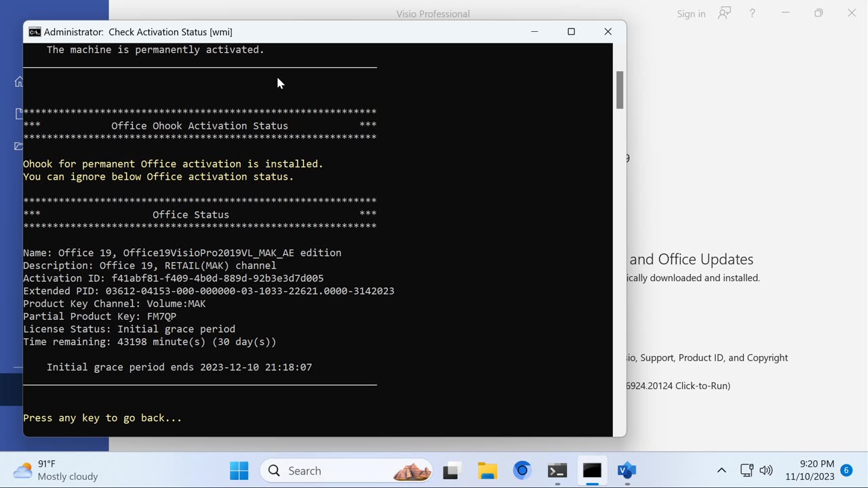Click the Activation ID line in console

tap(173, 279)
